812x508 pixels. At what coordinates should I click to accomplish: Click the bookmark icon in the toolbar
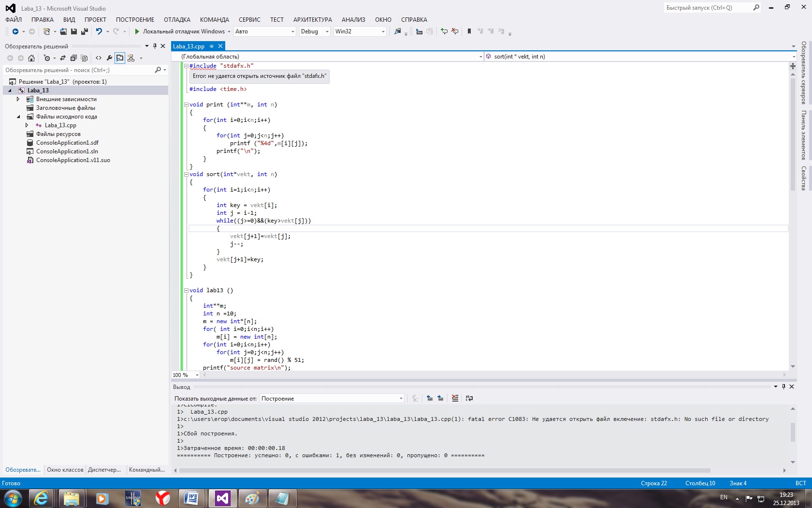469,31
